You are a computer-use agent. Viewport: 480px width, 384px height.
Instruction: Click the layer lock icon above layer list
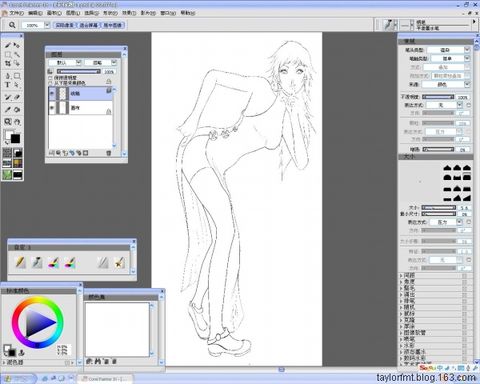point(108,81)
